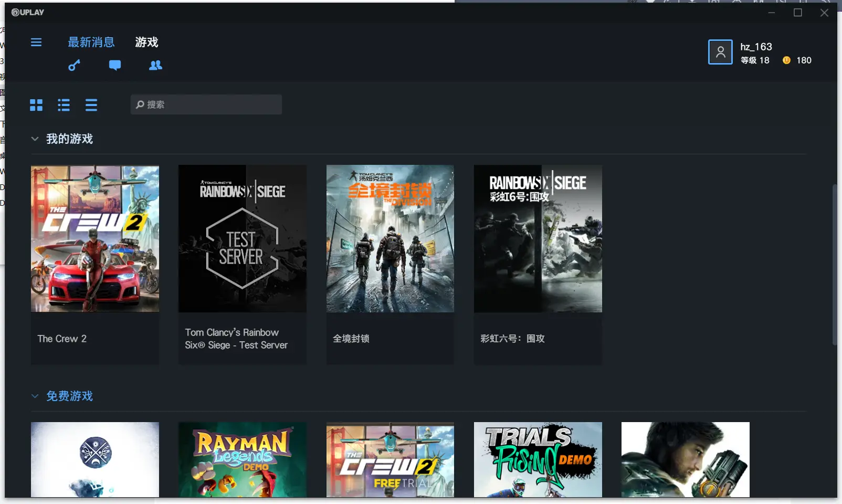Maximize the Uplay window

point(798,13)
